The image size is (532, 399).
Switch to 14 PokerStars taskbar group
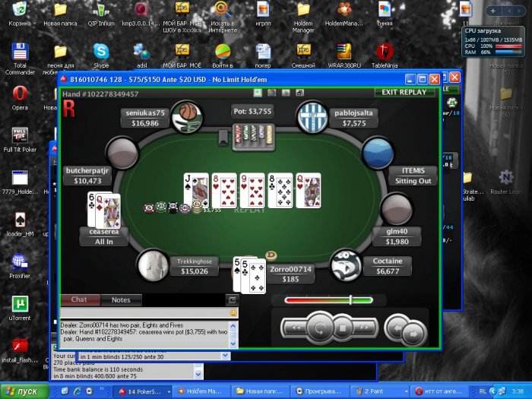pos(142,391)
